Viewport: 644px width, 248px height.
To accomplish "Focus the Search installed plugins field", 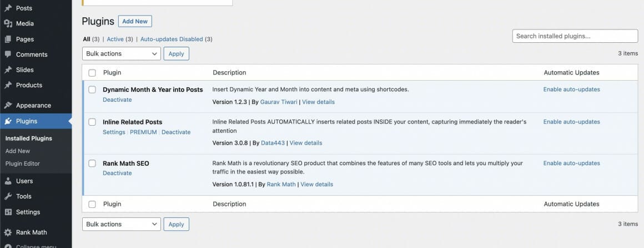I will [575, 36].
